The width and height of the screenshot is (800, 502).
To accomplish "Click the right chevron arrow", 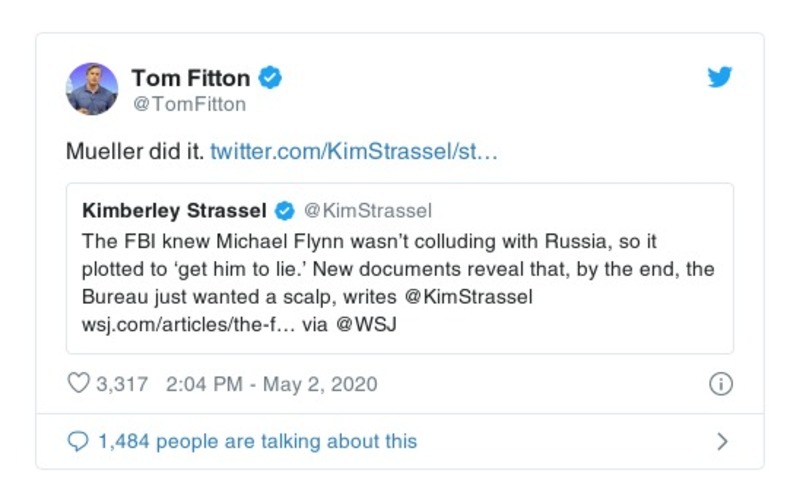I will coord(723,441).
